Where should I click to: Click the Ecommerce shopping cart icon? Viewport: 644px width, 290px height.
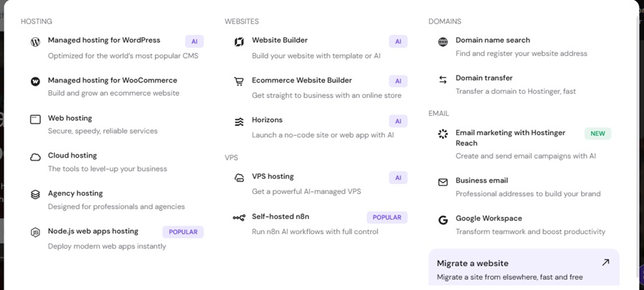click(239, 82)
